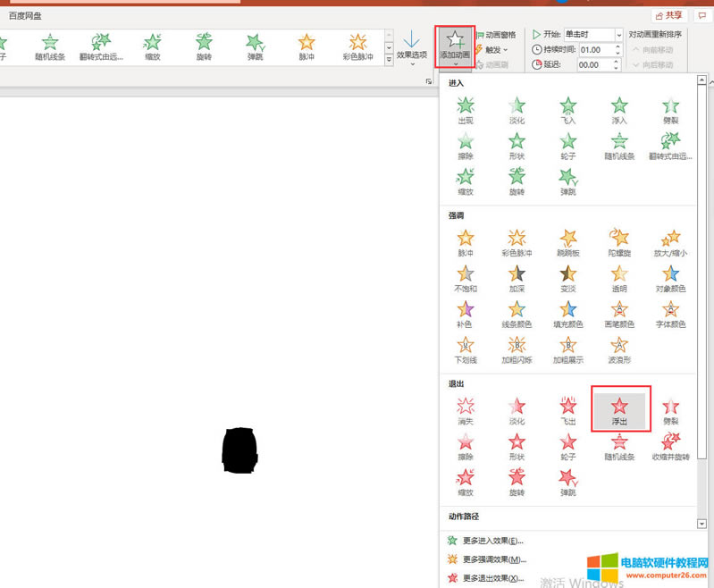The height and width of the screenshot is (588, 714).
Task: Select the 出现 entrance animation
Action: (466, 111)
